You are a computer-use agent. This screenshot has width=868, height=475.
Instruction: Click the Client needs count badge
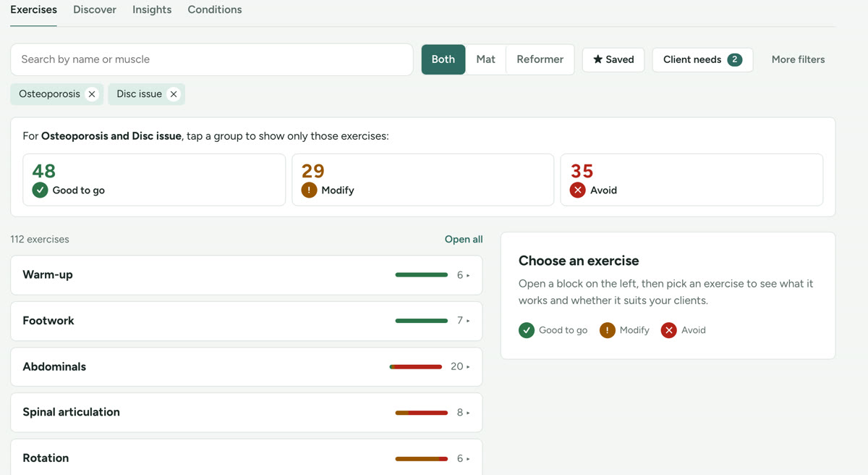pyautogui.click(x=734, y=59)
